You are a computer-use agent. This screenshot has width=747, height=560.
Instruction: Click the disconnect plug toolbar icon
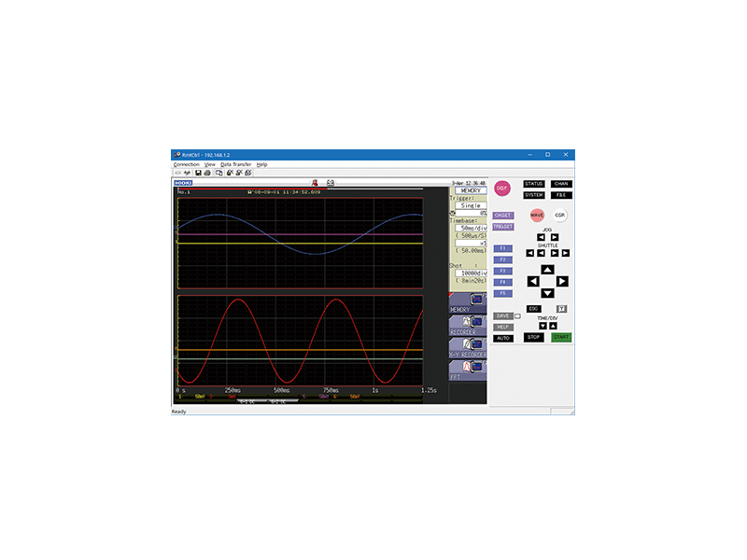187,173
